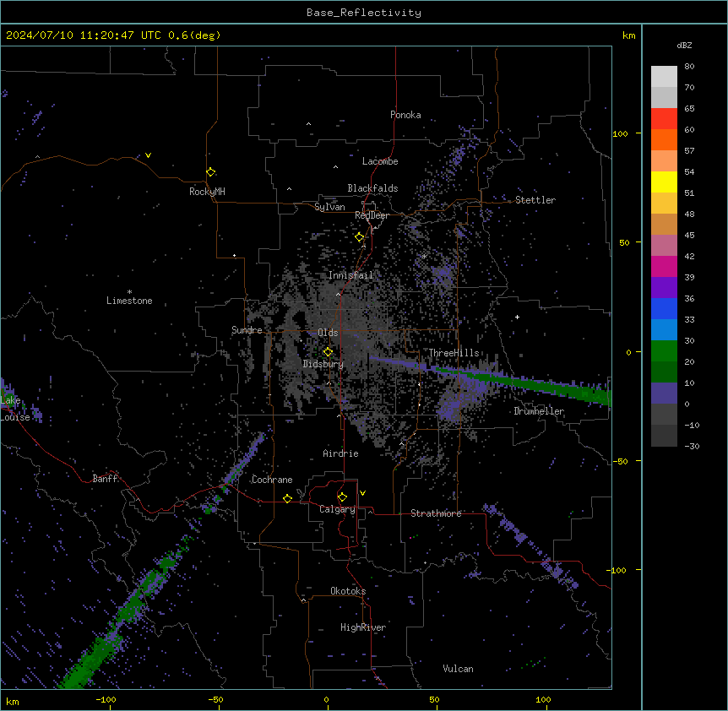Click the Innisfail city label
The width and height of the screenshot is (728, 711).
(x=350, y=275)
